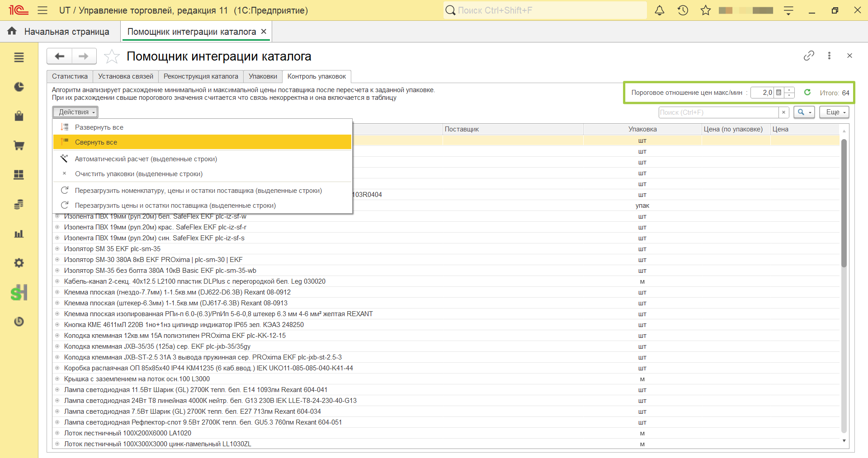Open the history clock icon
Viewport: 868px width, 458px height.
pyautogui.click(x=683, y=10)
